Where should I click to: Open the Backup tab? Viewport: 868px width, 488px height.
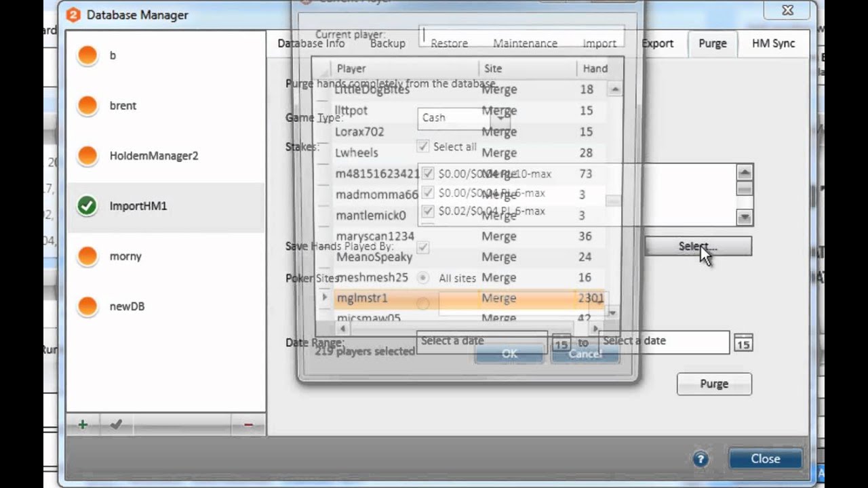[388, 43]
